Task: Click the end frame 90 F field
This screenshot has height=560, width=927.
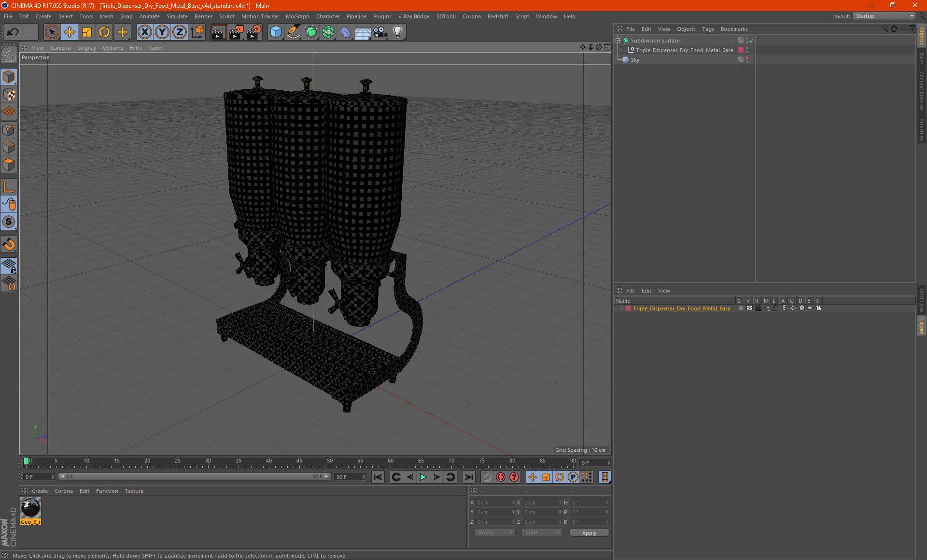Action: point(350,476)
